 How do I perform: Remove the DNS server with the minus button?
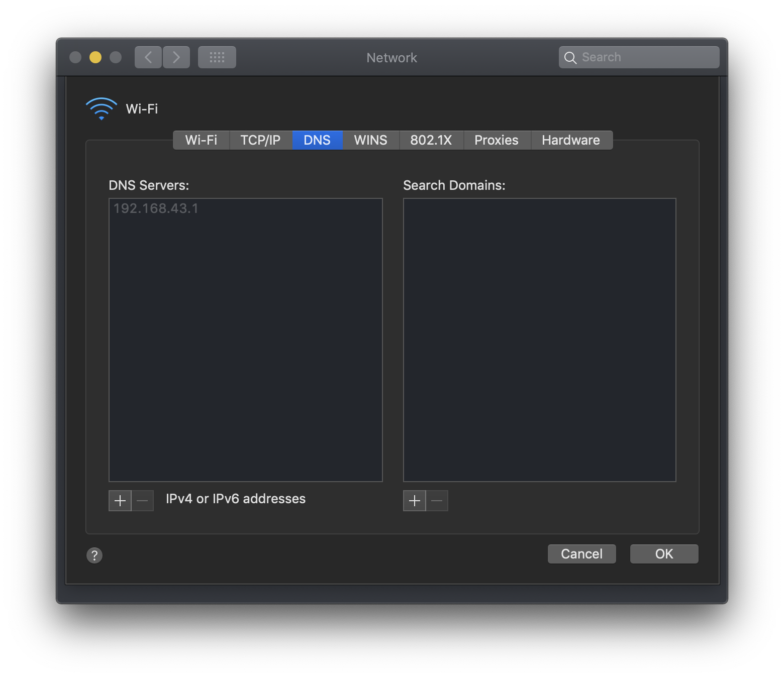point(143,501)
